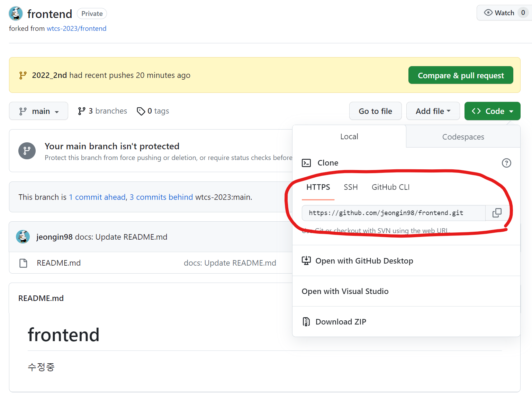
Task: Click Download ZIP option
Action: click(x=406, y=322)
